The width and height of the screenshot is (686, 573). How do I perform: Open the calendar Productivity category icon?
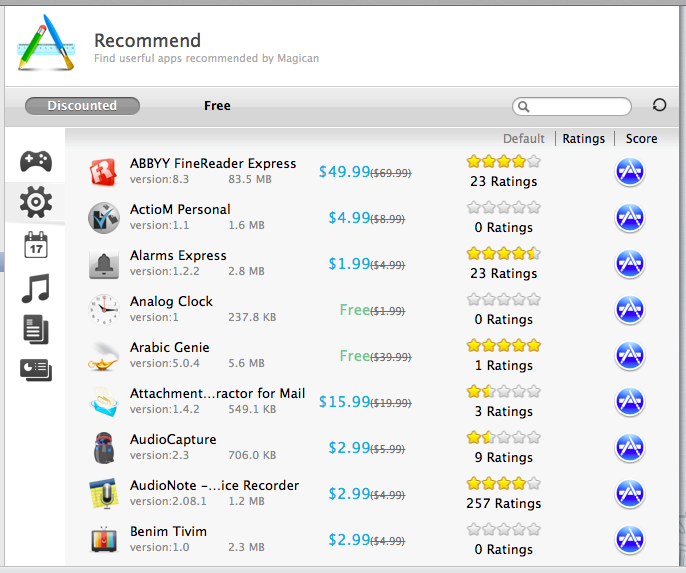coord(36,245)
